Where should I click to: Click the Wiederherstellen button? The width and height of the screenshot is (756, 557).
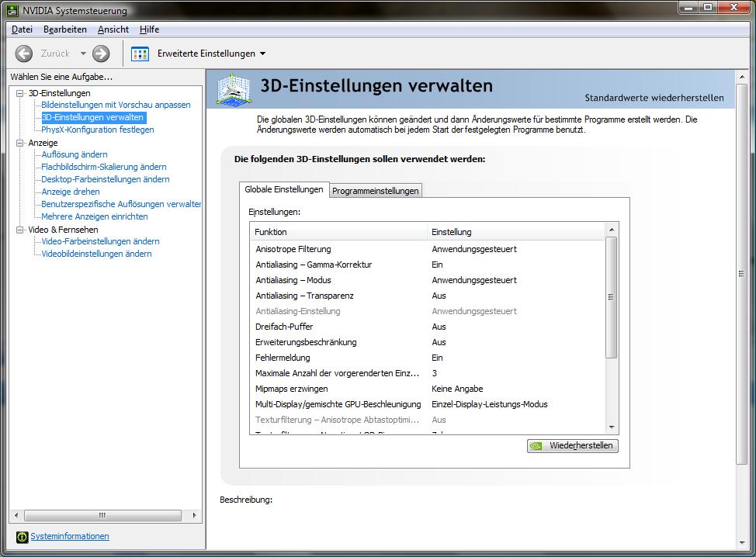pos(572,446)
